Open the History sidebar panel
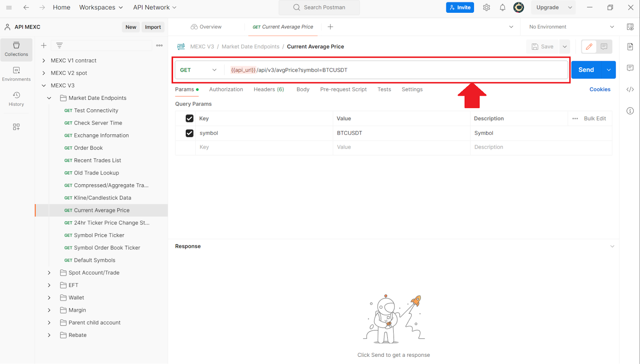The height and width of the screenshot is (364, 640). pos(16,99)
